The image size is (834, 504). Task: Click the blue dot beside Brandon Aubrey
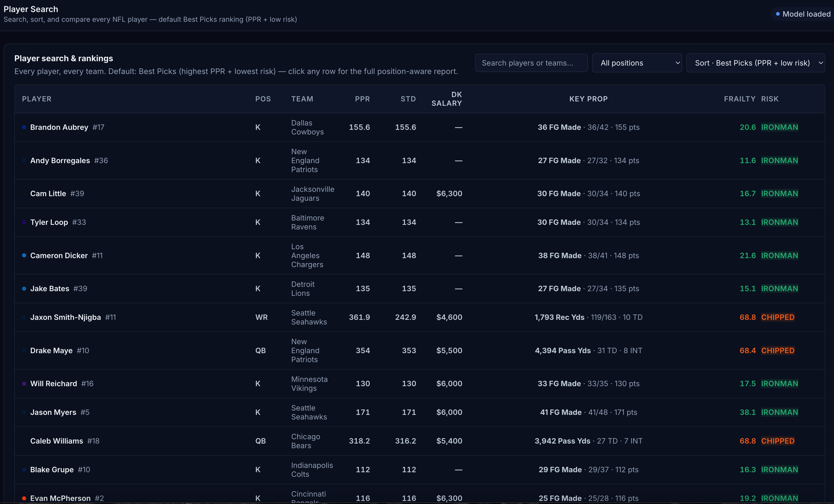[x=24, y=127]
